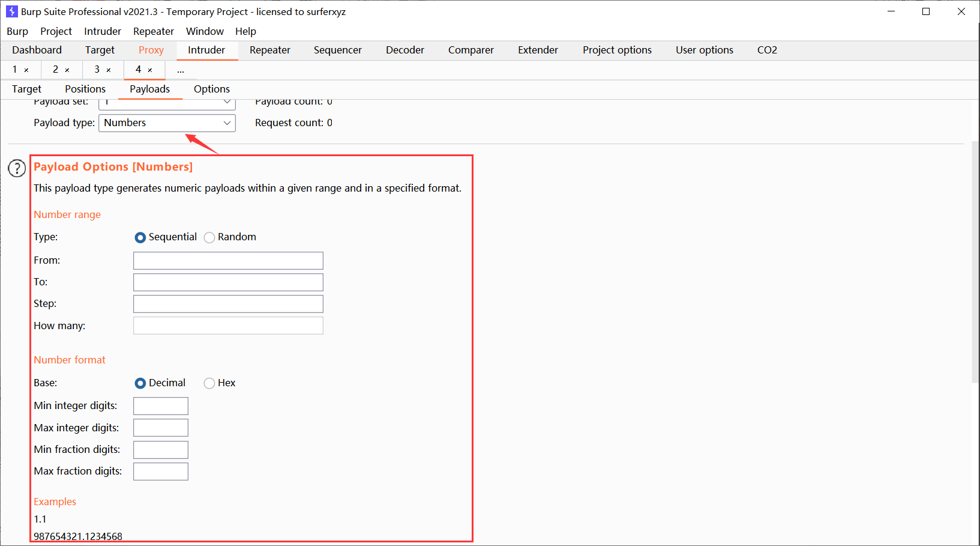Image resolution: width=980 pixels, height=546 pixels.
Task: Close Intruder attack tab 1
Action: coord(26,70)
